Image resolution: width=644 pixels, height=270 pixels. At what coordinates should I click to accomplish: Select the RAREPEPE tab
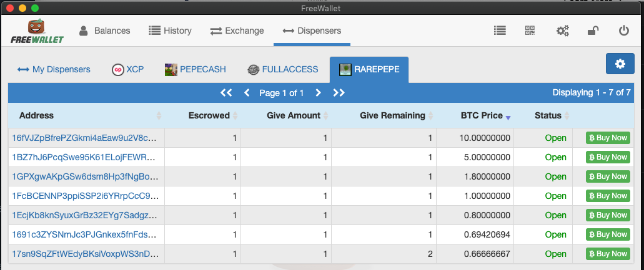tap(369, 70)
